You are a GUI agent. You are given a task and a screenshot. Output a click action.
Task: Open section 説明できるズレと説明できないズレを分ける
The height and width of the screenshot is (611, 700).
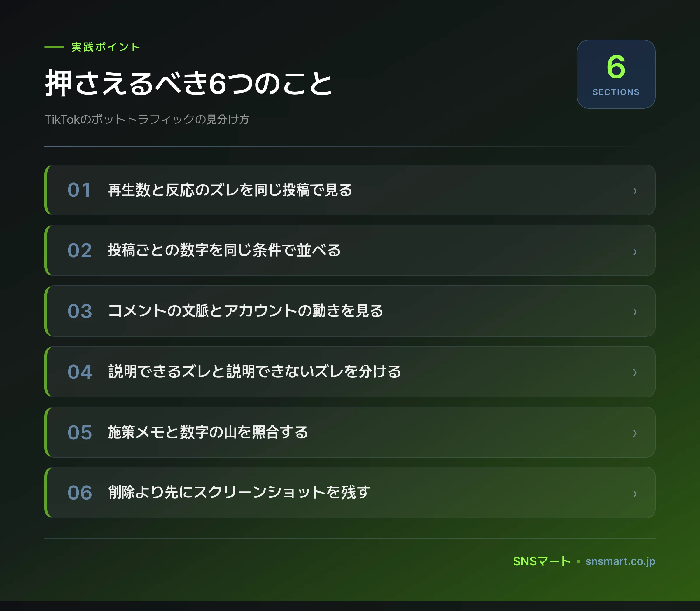(255, 371)
